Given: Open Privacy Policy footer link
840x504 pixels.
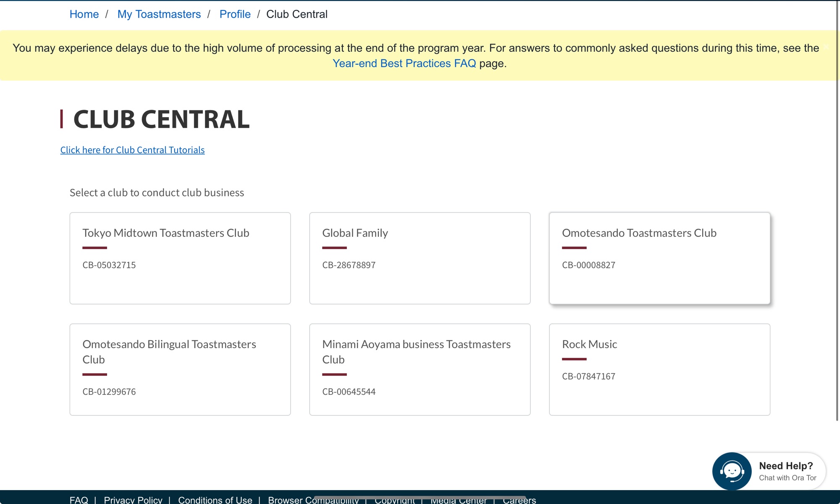Looking at the screenshot, I should coord(133,500).
